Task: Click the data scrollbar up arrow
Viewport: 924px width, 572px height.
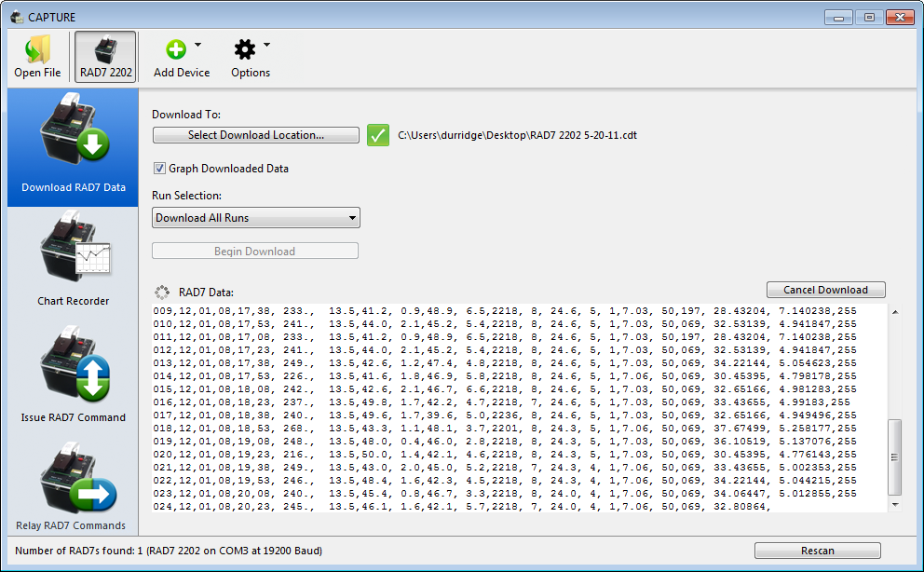Action: (x=895, y=312)
